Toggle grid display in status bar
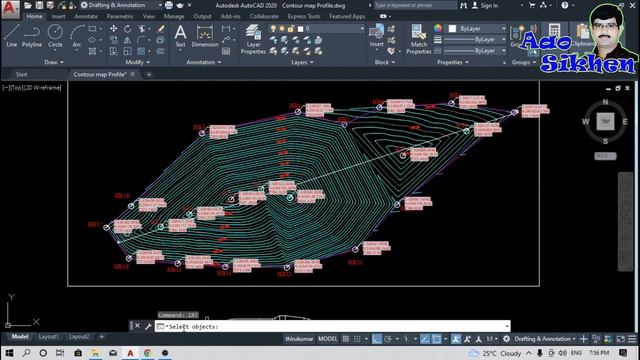The width and height of the screenshot is (640, 360). (346, 339)
